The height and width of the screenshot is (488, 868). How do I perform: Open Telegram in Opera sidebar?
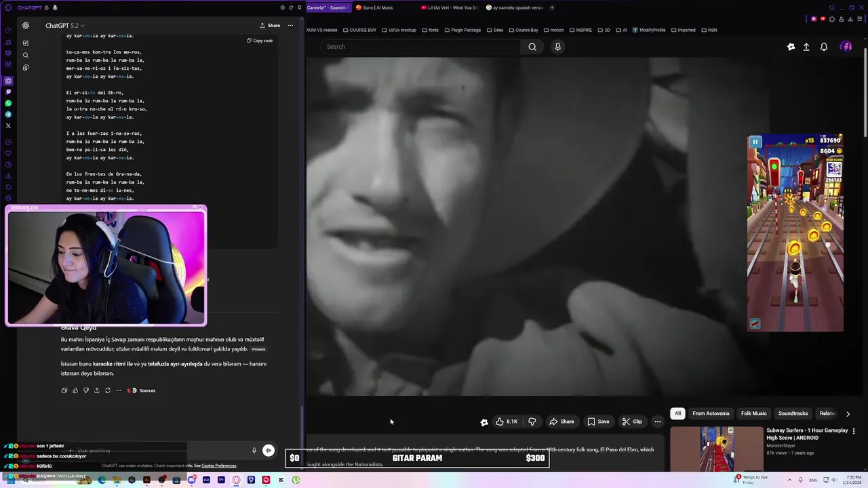(x=8, y=115)
